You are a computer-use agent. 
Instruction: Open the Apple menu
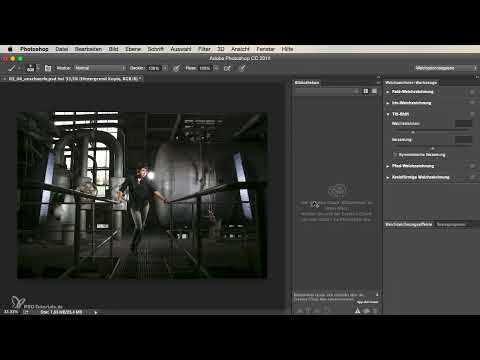pos(10,49)
